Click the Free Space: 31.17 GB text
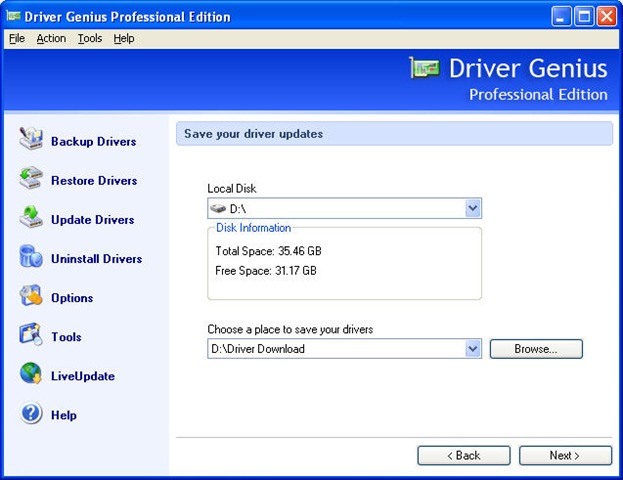The height and width of the screenshot is (480, 623). tap(266, 271)
